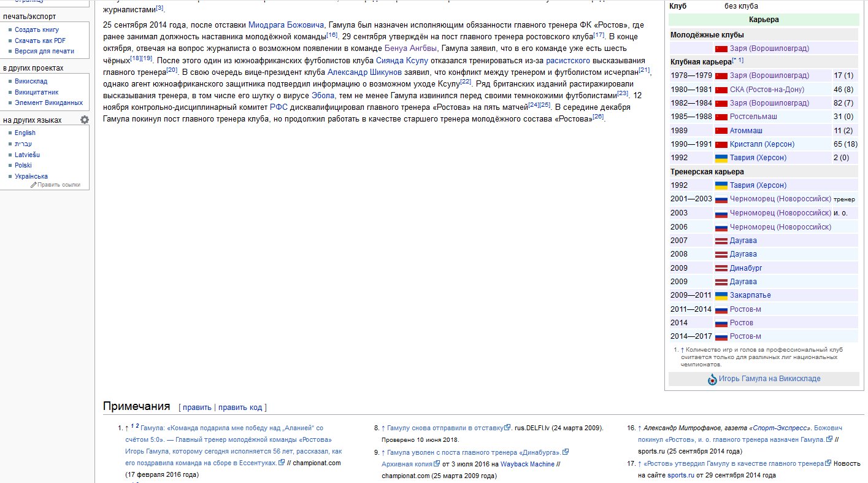The height and width of the screenshot is (483, 868).
Task: Click Ukrainian flag beside Закарпатье
Action: pos(721,295)
